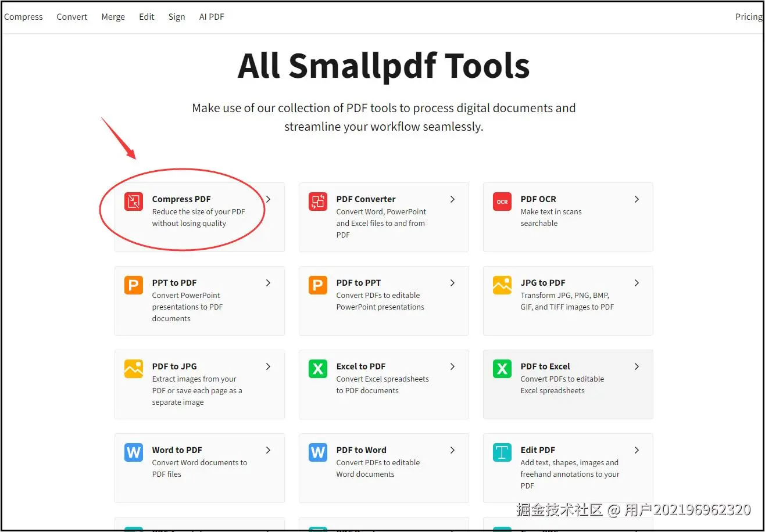Select the PDF Converter title link
This screenshot has width=765, height=532.
366,199
